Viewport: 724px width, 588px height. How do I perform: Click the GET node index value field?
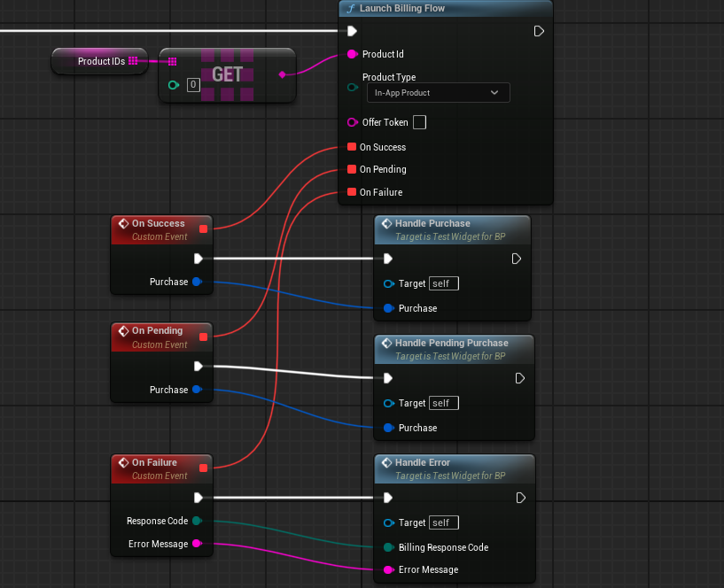coord(193,86)
